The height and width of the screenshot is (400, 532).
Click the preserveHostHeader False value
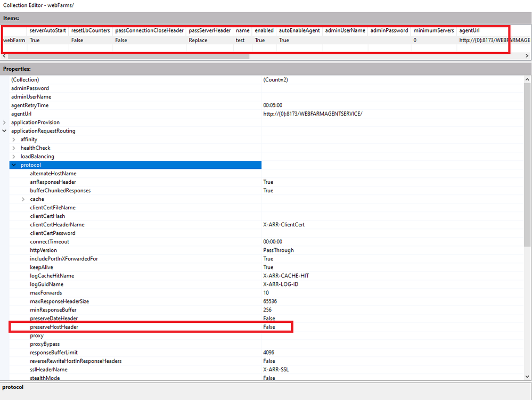coord(269,326)
